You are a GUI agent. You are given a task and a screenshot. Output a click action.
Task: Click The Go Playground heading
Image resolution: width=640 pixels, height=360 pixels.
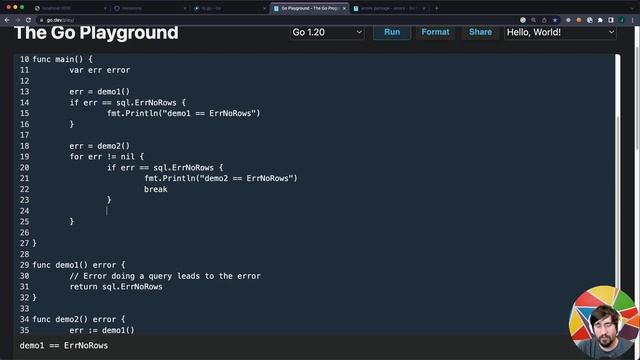pos(96,33)
